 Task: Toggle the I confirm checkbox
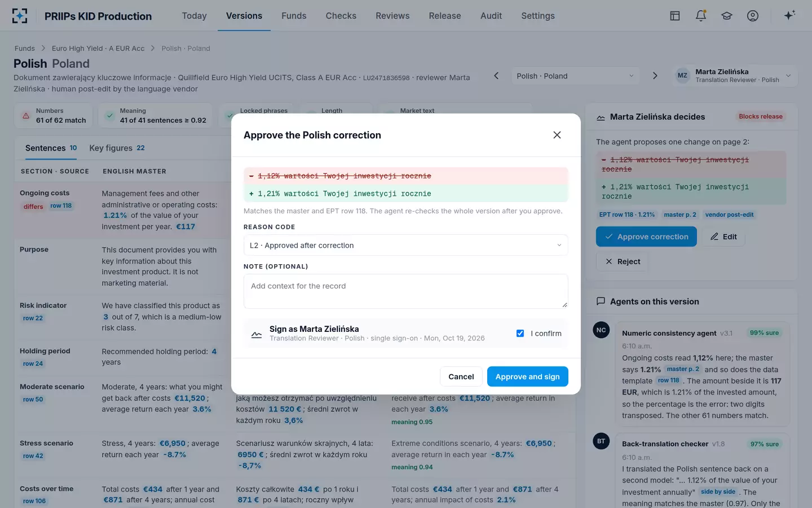tap(520, 334)
